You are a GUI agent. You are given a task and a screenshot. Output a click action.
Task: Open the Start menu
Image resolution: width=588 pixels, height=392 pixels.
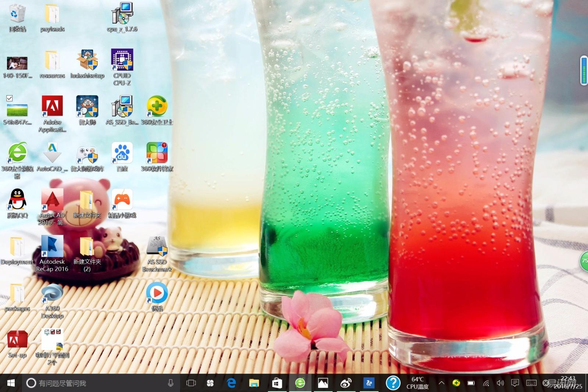pos(11,383)
